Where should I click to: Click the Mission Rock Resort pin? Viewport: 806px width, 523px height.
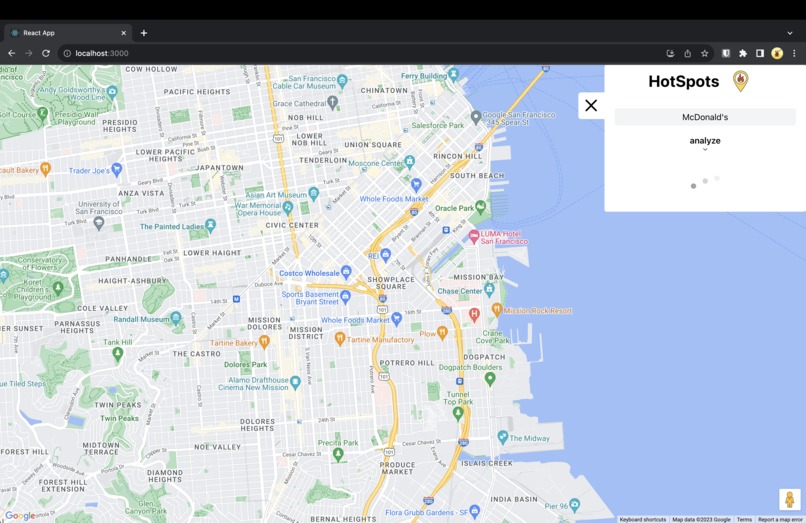click(497, 309)
